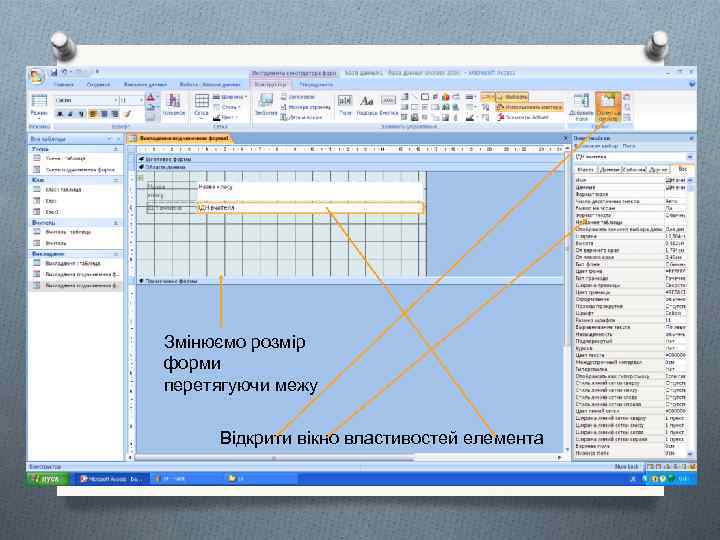Switch to События tab in property sheet
The image size is (720, 540).
click(633, 170)
